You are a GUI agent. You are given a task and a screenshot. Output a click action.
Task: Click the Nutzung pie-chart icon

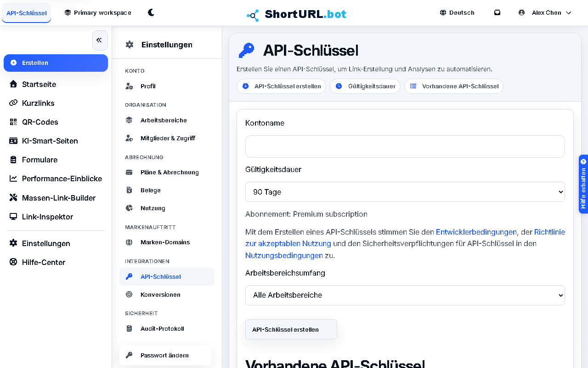click(x=129, y=208)
